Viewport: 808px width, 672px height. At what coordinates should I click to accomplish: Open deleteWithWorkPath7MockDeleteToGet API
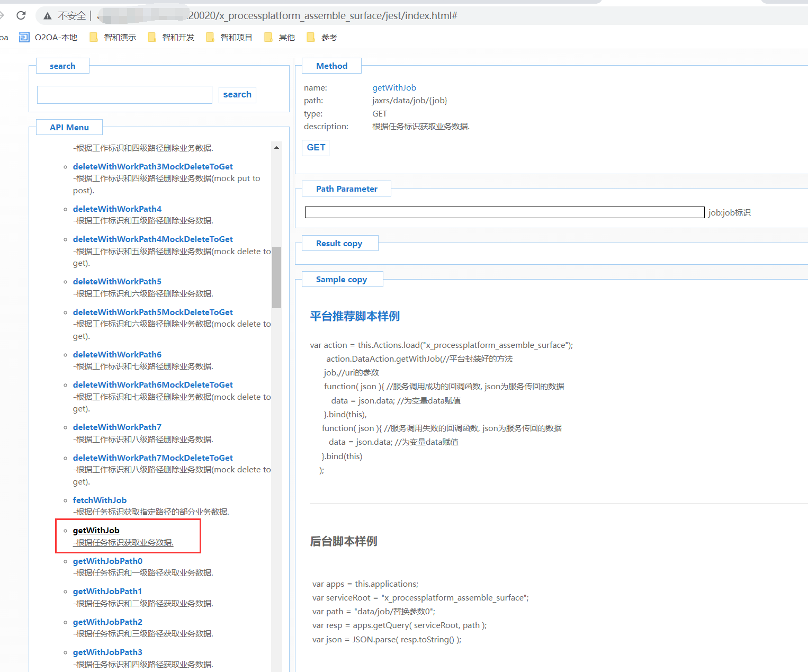pyautogui.click(x=152, y=458)
